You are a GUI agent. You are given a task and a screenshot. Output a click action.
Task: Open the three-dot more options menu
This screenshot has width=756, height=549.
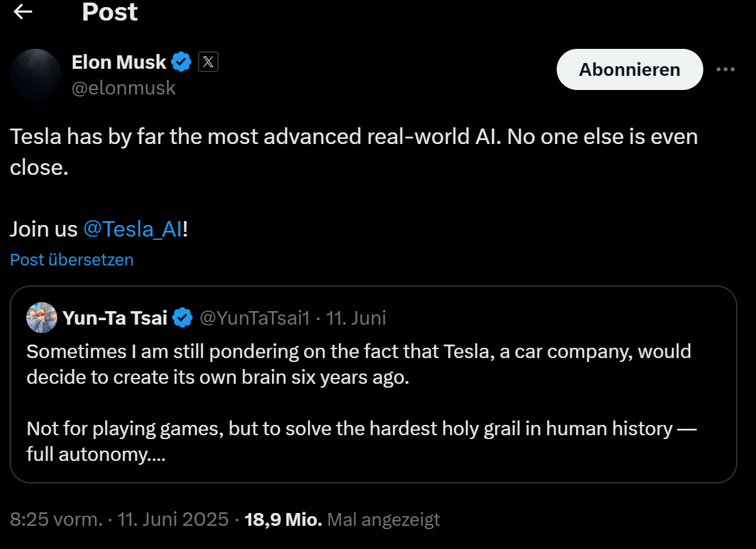click(x=725, y=69)
